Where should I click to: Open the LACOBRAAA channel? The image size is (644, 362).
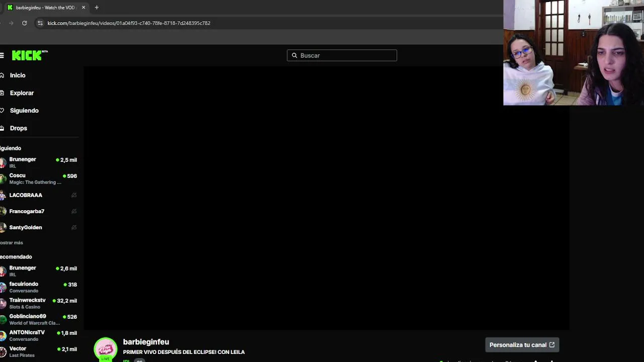(x=39, y=195)
